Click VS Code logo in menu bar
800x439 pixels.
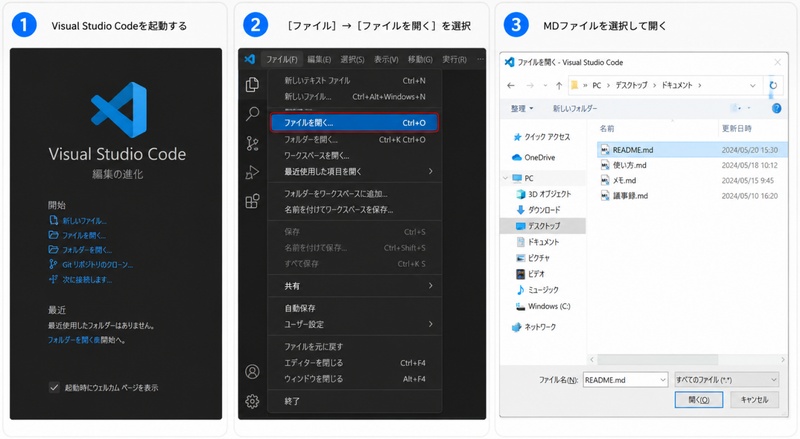(x=249, y=59)
